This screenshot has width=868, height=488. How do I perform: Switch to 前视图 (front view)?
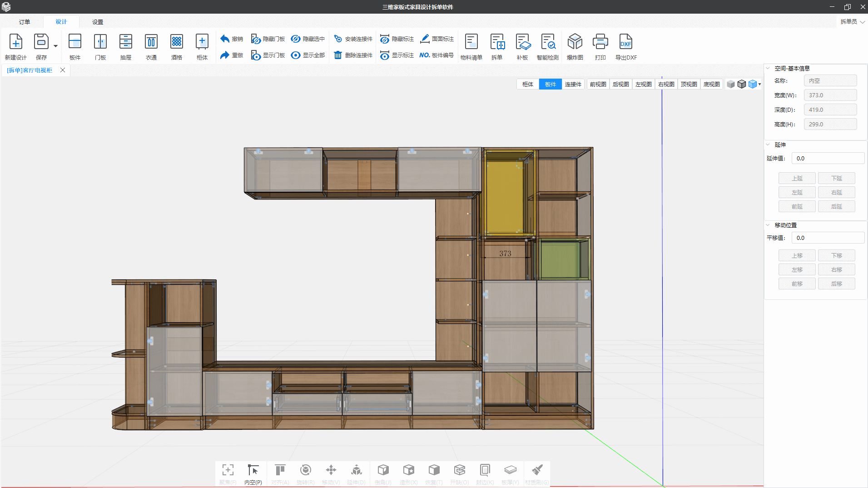598,85
